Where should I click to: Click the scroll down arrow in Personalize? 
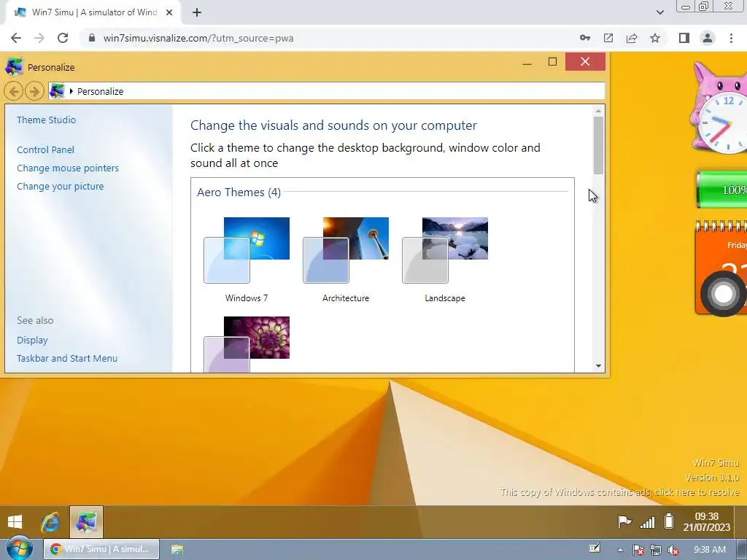pos(598,366)
